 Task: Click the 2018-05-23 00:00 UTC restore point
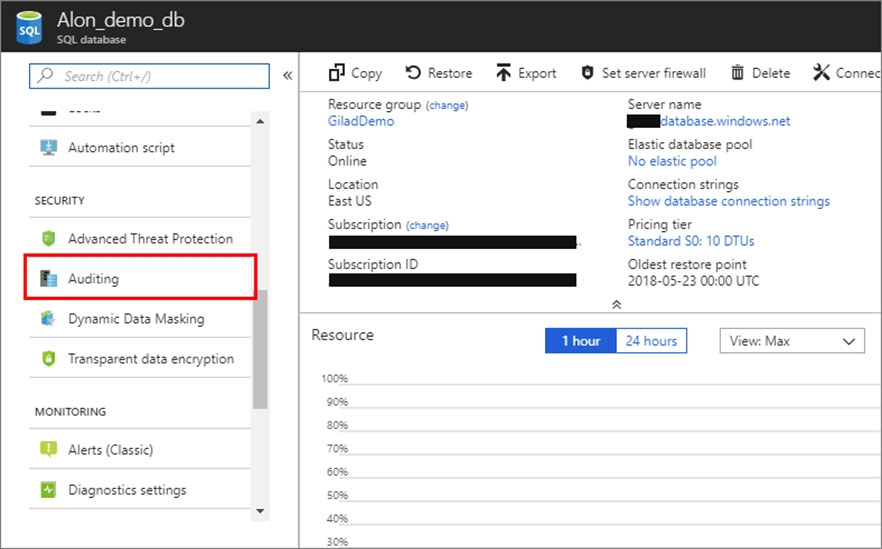tap(694, 281)
